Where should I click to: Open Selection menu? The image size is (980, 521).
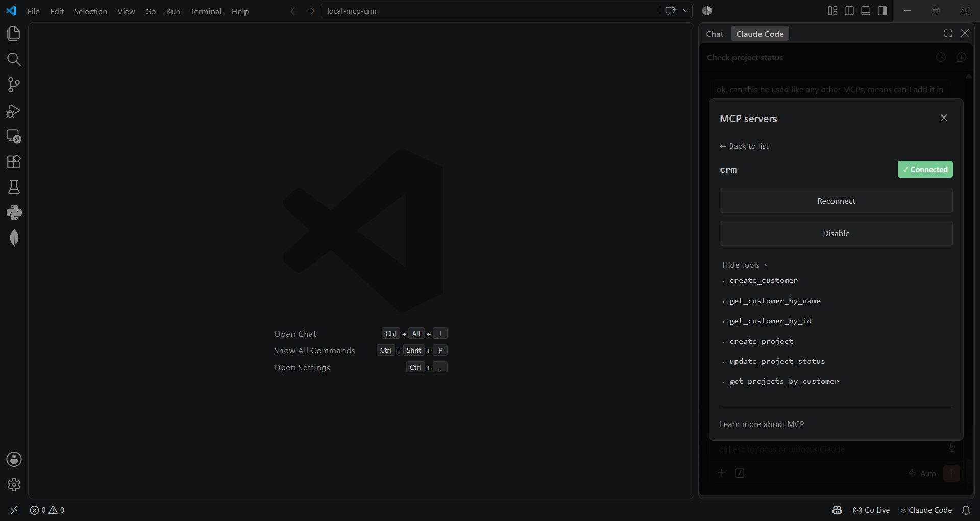[90, 11]
